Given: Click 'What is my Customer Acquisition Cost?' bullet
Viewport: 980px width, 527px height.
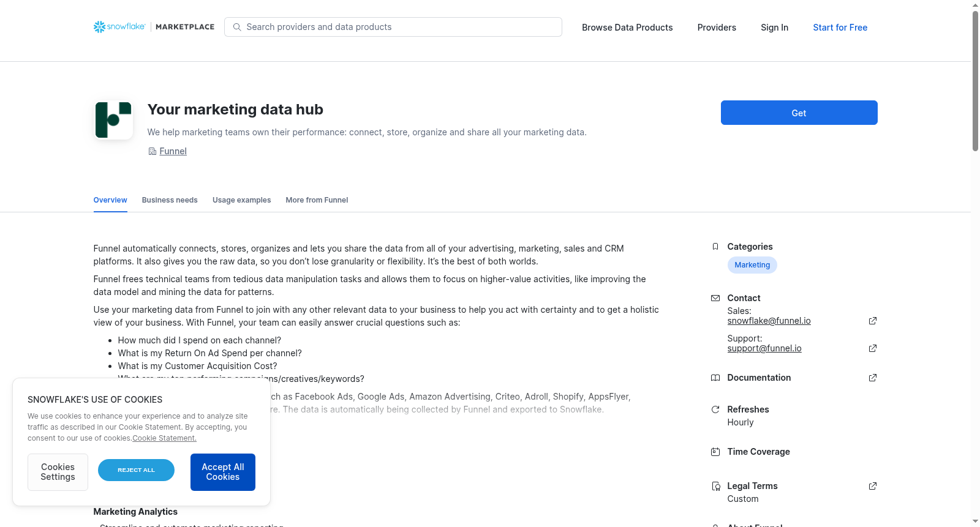Looking at the screenshot, I should click(197, 366).
